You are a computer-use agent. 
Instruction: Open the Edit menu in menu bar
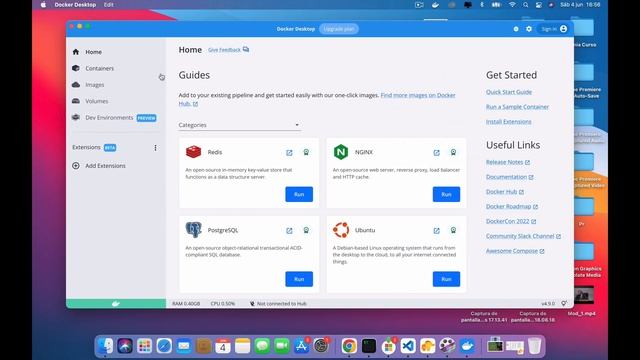pyautogui.click(x=109, y=5)
